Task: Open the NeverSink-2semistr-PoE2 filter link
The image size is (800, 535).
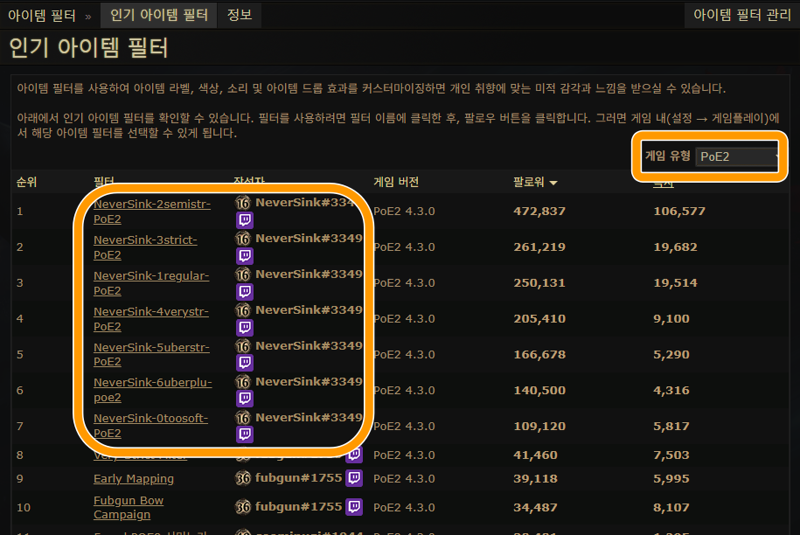Action: point(152,211)
